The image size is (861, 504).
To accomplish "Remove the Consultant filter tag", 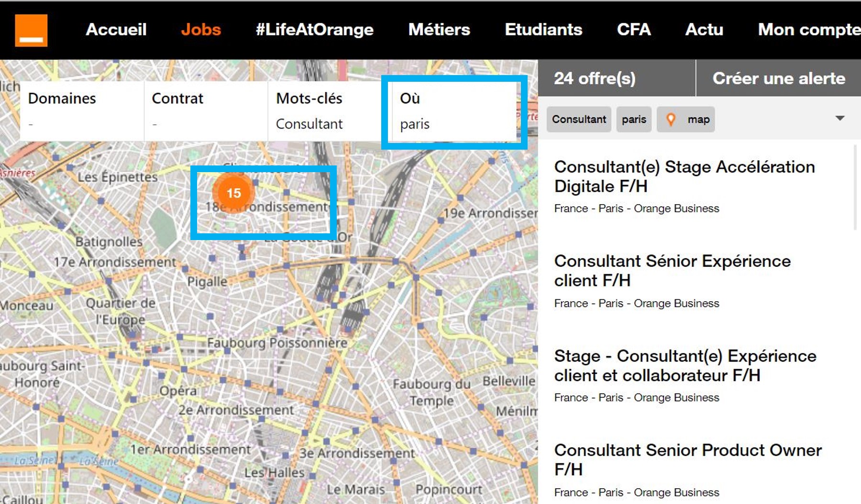I will [579, 119].
